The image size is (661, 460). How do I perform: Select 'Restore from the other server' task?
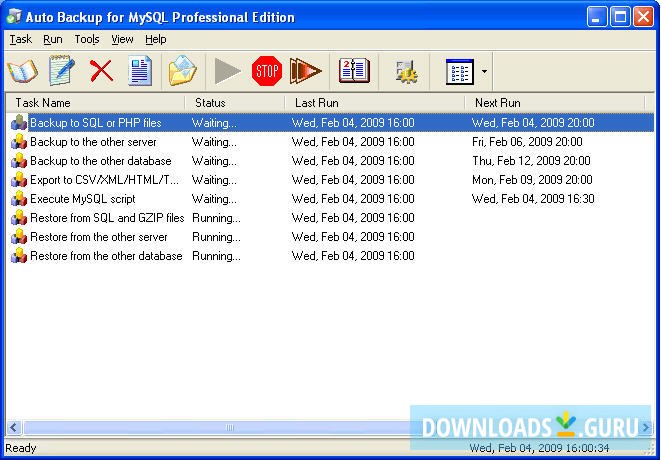pyautogui.click(x=99, y=237)
